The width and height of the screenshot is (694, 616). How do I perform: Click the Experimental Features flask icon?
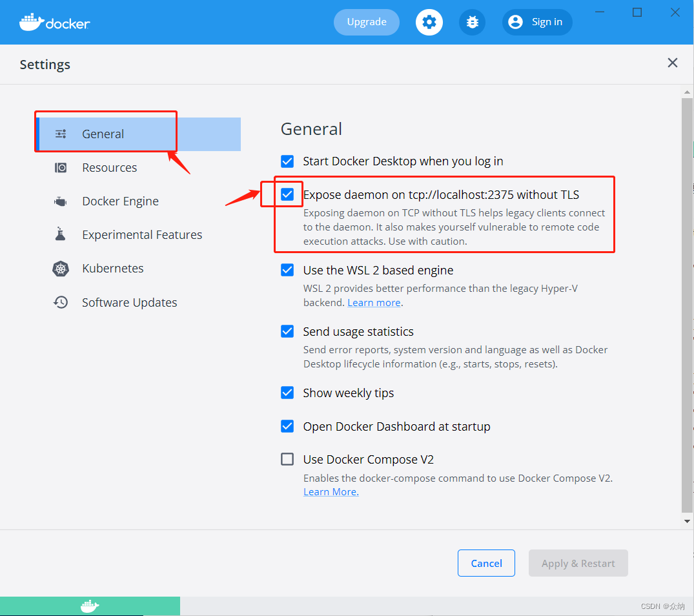(x=60, y=234)
